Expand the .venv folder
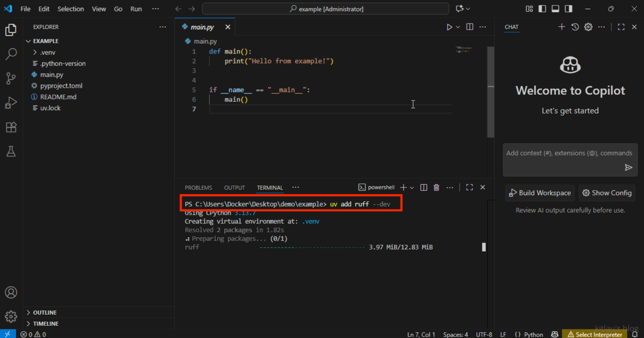This screenshot has width=644, height=338. tap(48, 52)
